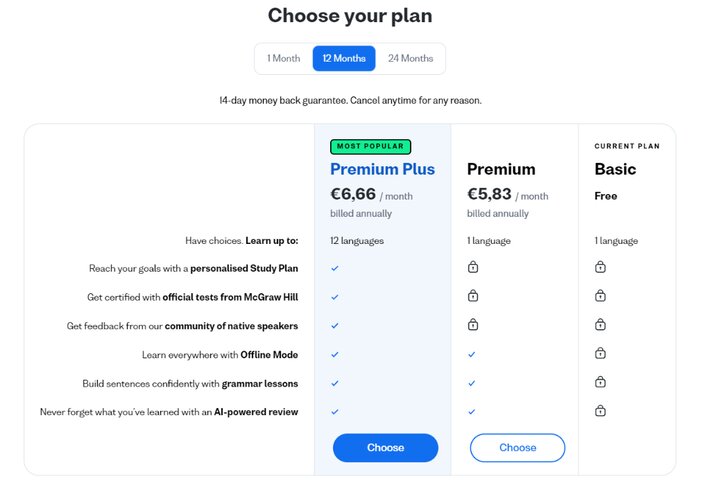
Task: Select the 1 Month billing period
Action: coord(284,58)
